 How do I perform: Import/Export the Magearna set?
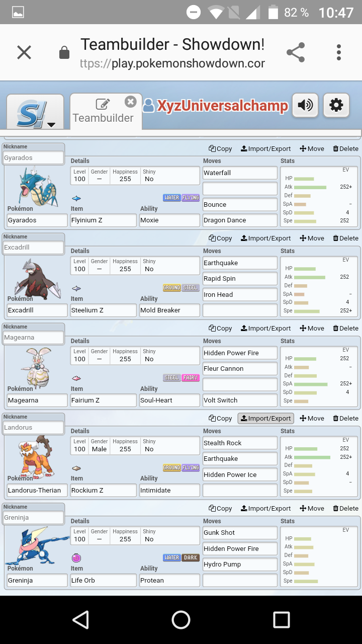click(266, 328)
